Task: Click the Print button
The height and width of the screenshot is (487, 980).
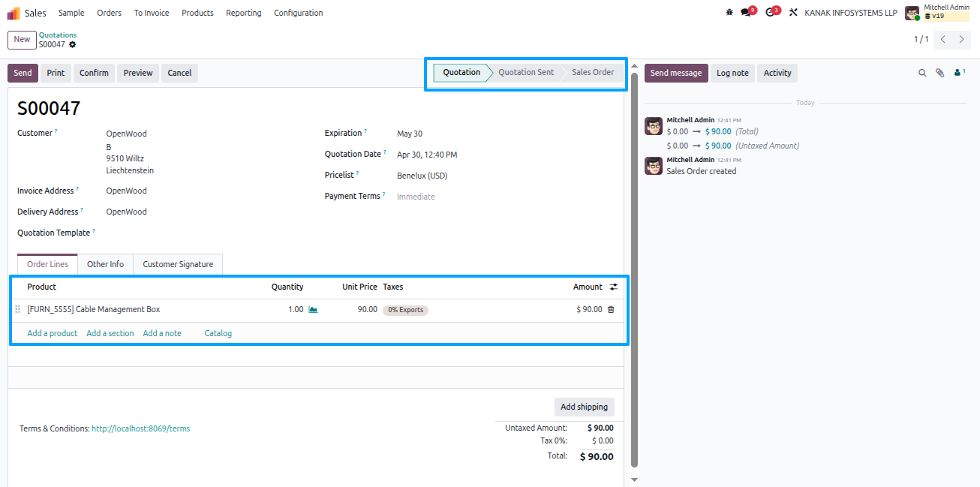Action: (x=56, y=73)
